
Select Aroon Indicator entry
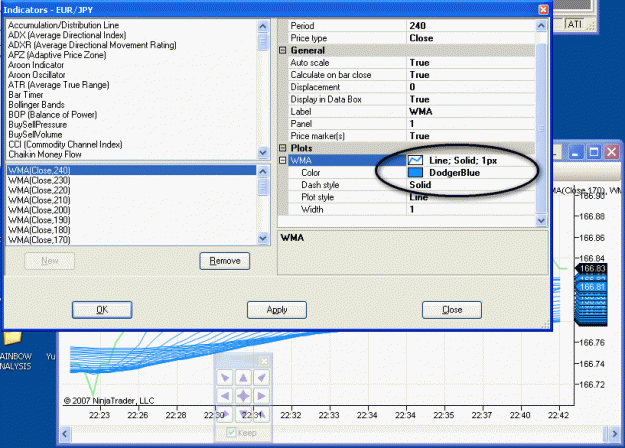pyautogui.click(x=132, y=65)
